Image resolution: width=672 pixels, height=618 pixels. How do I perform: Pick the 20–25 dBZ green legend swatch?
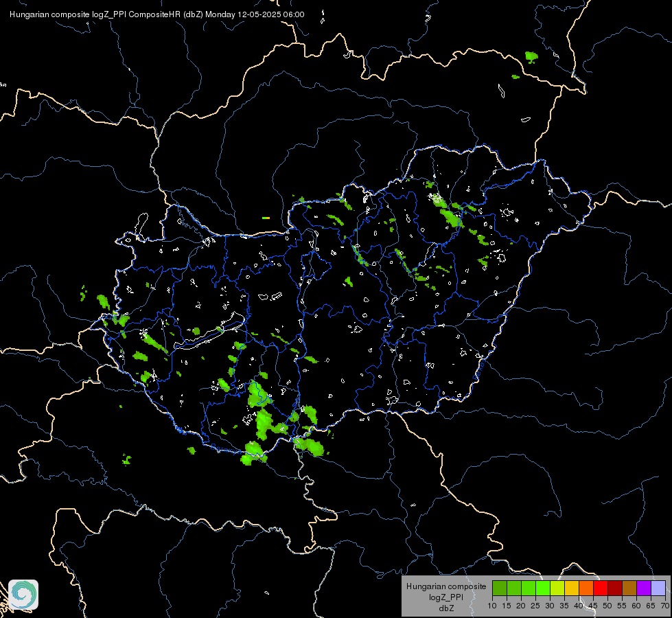[529, 588]
